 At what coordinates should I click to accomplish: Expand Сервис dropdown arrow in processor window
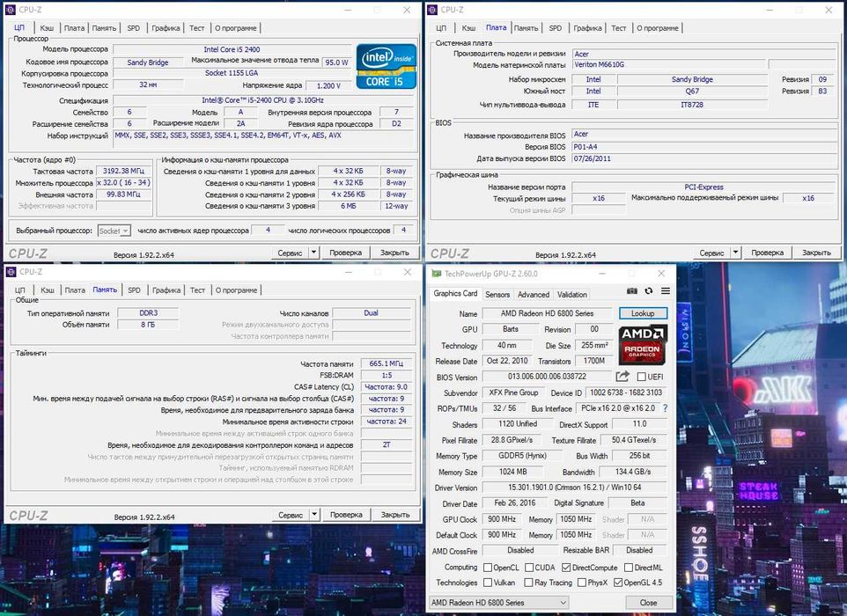[x=313, y=253]
